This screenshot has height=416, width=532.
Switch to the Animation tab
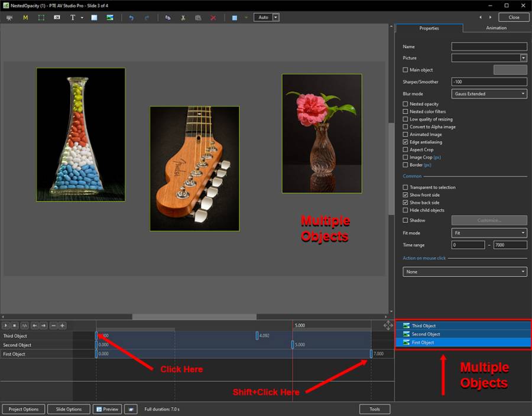pos(496,28)
